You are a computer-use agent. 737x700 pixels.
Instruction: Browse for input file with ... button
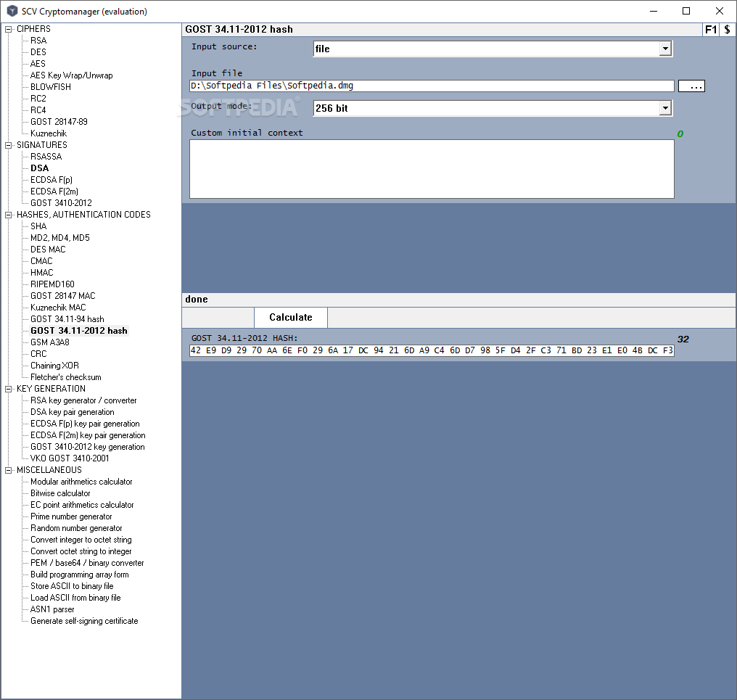[x=691, y=86]
